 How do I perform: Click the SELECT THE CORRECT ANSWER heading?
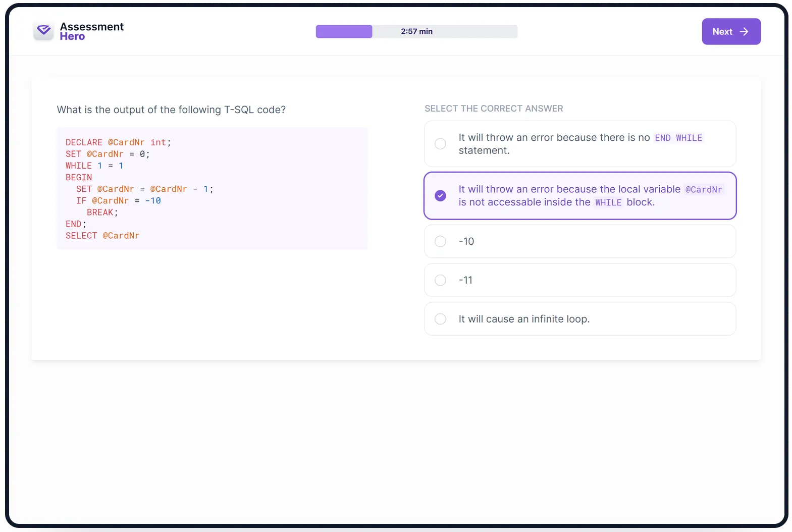click(494, 109)
